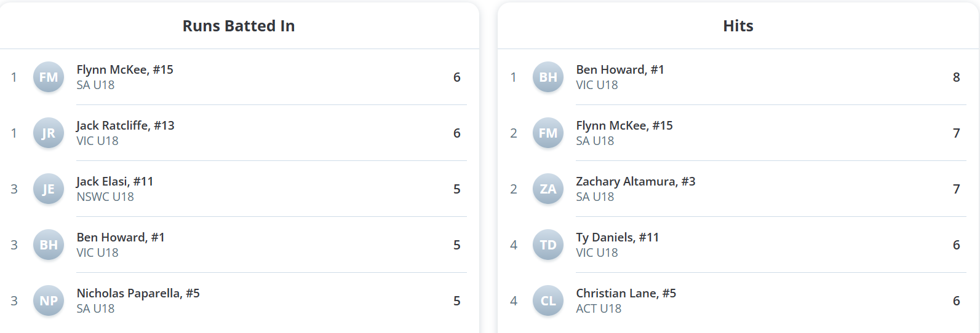Screen dimensions: 980x333
Task: Click ACT U18 team under Christian Lane
Action: (x=599, y=309)
